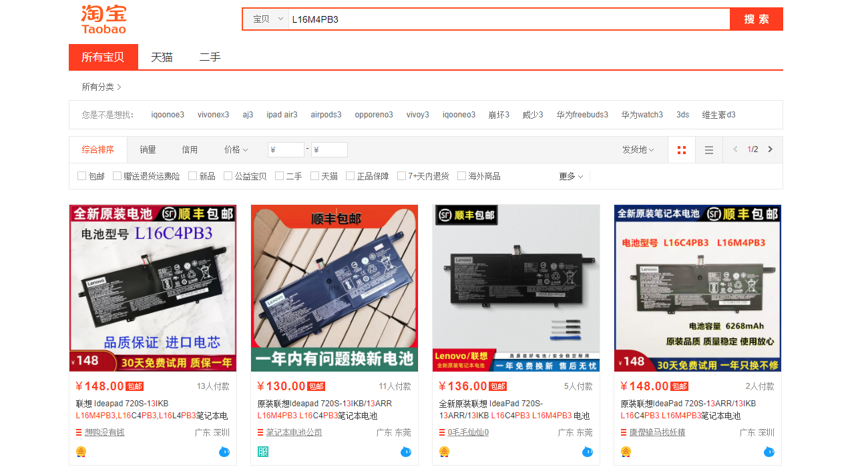Click Wangwang chat icon for 2人付款 listing
Viewport: 868px width, 467px height.
pos(769,452)
